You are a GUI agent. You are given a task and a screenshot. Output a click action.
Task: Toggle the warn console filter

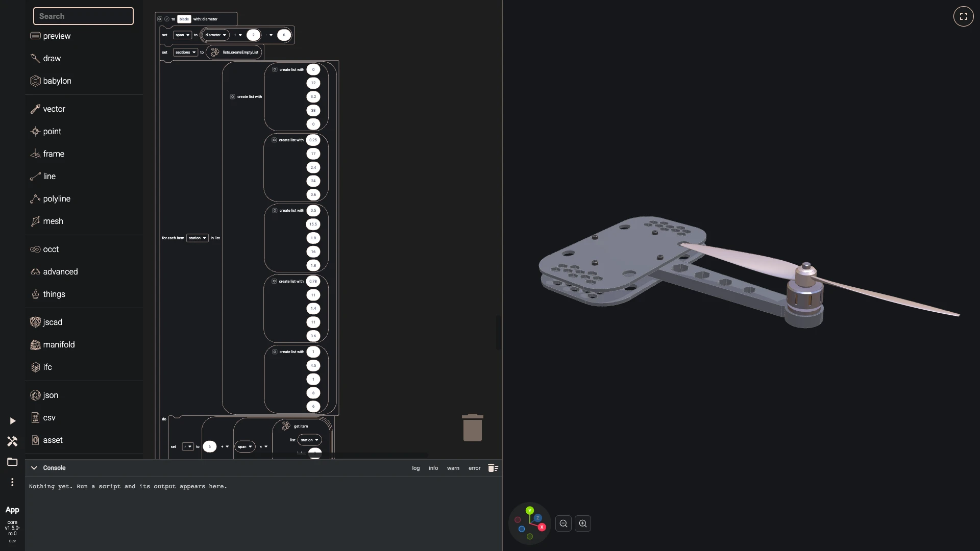[x=453, y=468]
